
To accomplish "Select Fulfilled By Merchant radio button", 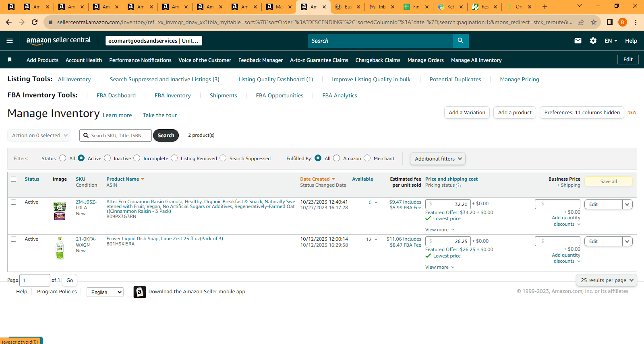I will tap(367, 158).
